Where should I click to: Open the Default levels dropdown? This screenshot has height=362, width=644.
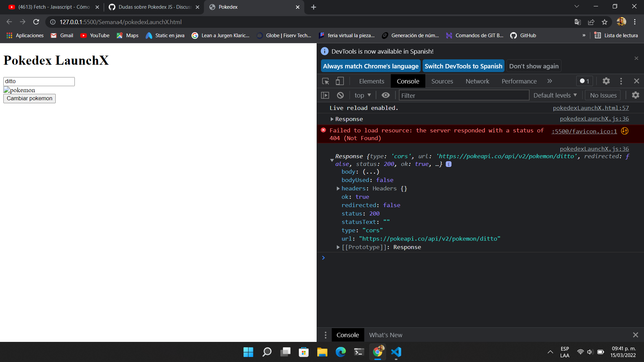555,95
